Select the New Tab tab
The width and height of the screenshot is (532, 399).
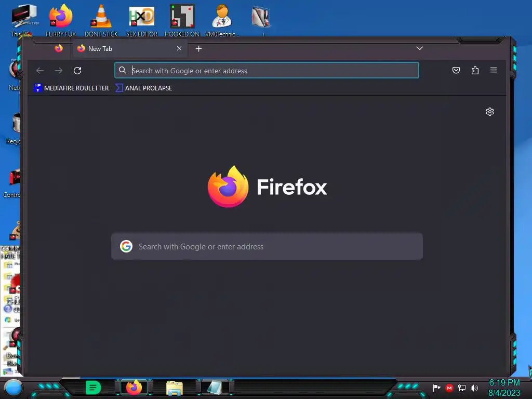(x=129, y=49)
